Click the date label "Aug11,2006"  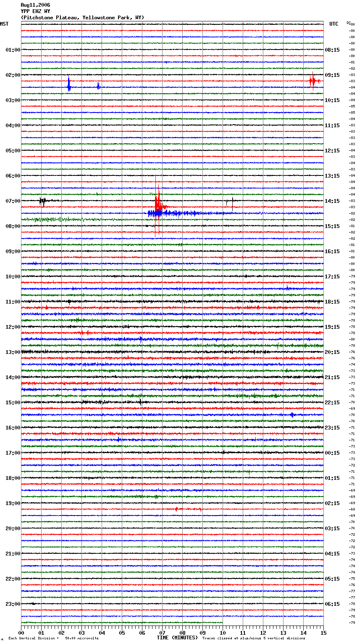point(35,5)
